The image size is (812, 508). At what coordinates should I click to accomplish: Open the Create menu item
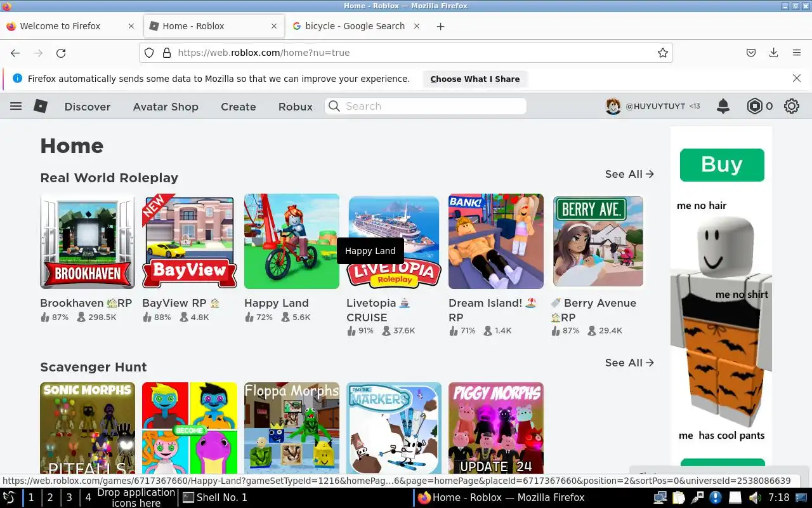239,107
